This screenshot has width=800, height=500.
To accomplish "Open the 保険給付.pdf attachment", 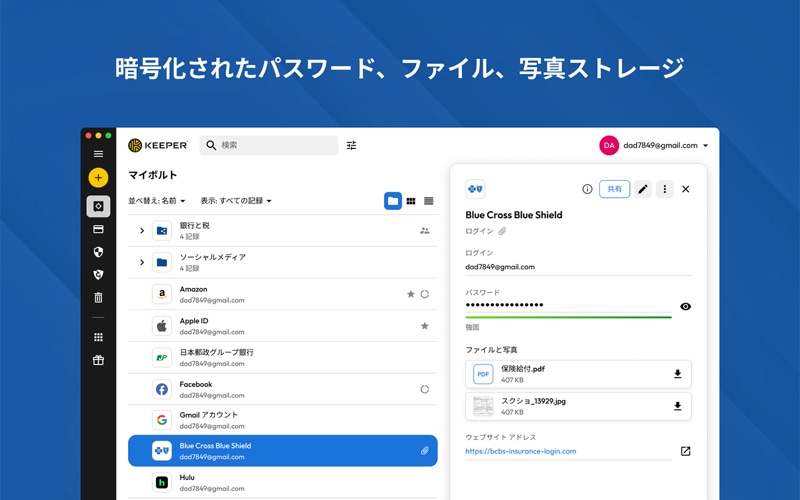I will click(578, 374).
